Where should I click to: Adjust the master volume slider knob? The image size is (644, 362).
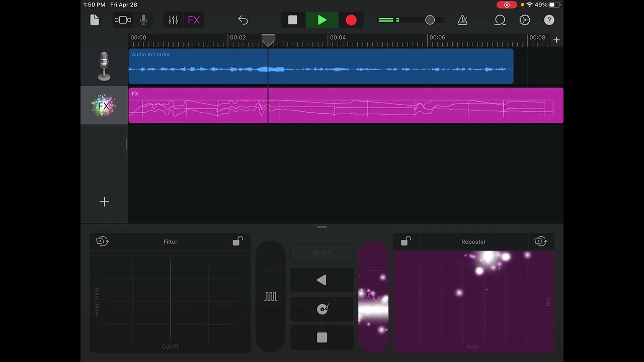click(430, 20)
